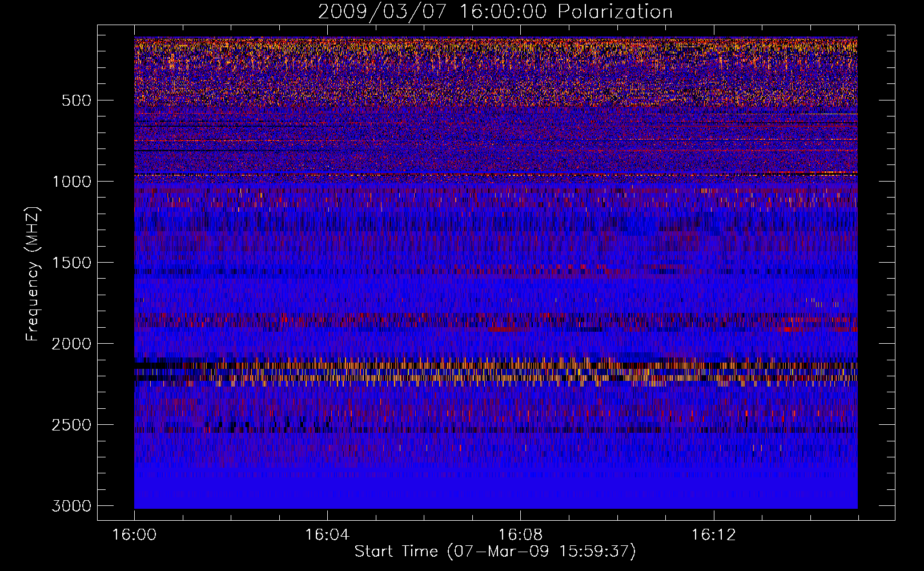Click the '1500' frequency tick label
Image resolution: width=924 pixels, height=571 pixels.
tap(71, 263)
